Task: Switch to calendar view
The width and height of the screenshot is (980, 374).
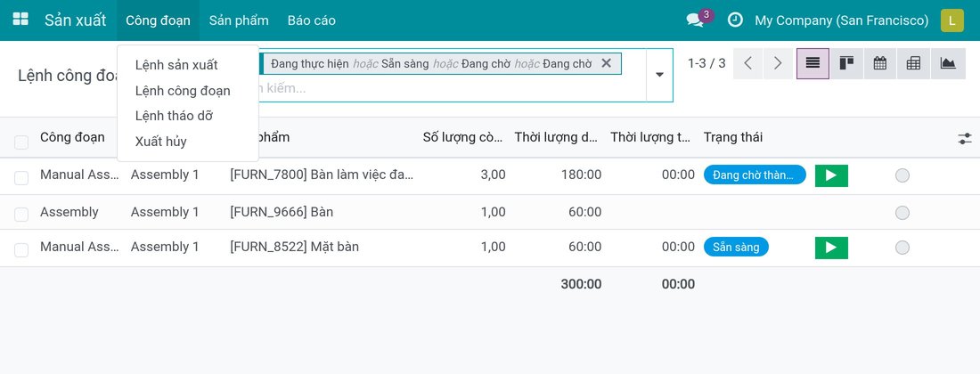Action: pyautogui.click(x=880, y=64)
